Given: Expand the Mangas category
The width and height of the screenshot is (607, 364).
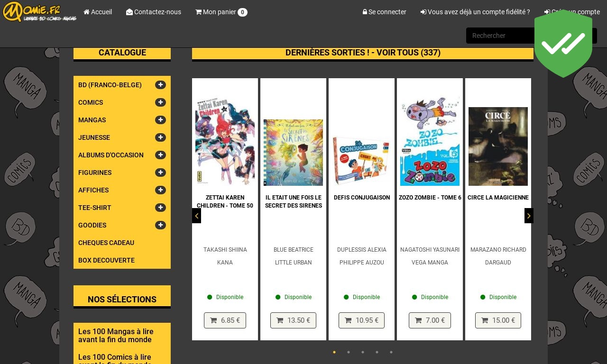Looking at the screenshot, I should click(x=160, y=120).
